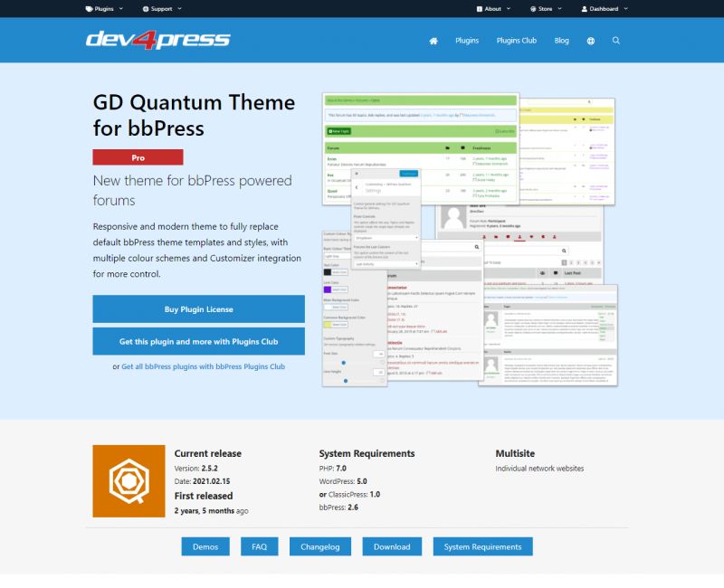Viewport: 724px width, 588px height.
Task: Open the Blog menu item
Action: pyautogui.click(x=561, y=41)
